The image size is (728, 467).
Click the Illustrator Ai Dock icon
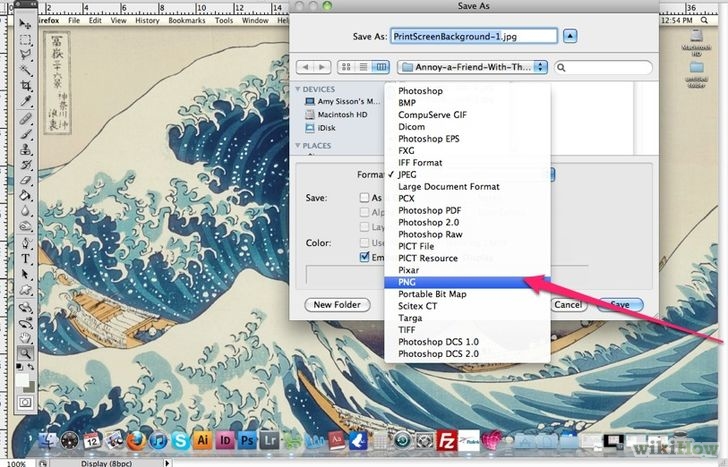[x=202, y=440]
